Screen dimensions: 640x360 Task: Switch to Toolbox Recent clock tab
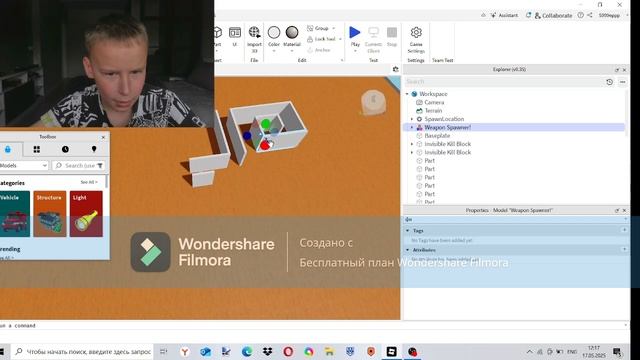pyautogui.click(x=65, y=149)
